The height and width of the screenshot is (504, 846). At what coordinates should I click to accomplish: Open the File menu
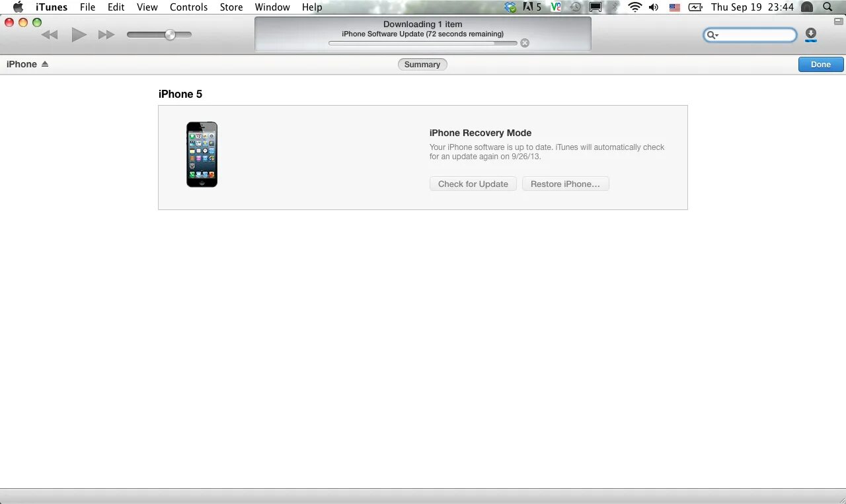[87, 7]
